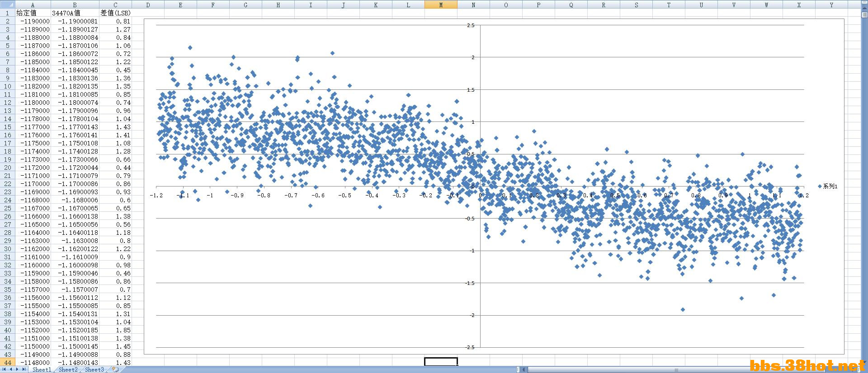Click the series legend diamond marker

(820, 186)
